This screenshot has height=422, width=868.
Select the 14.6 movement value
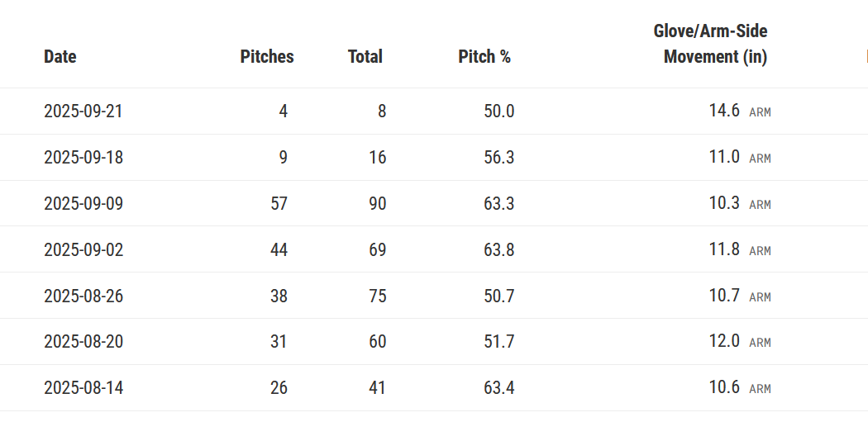(724, 111)
